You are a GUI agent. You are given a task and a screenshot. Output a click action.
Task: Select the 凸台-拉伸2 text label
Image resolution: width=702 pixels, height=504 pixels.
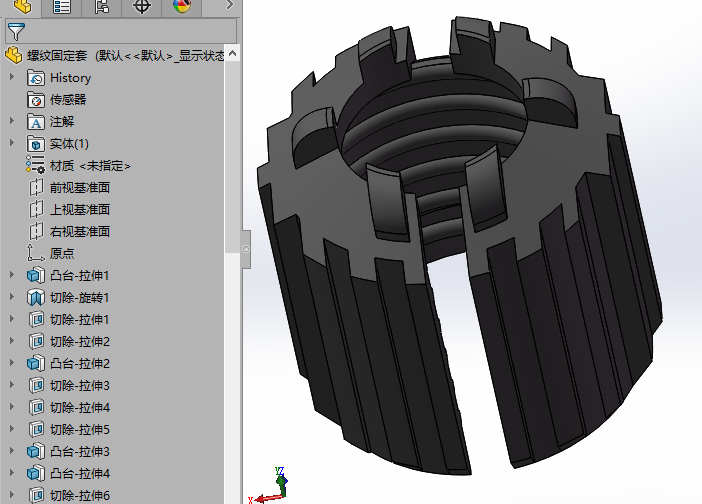click(80, 363)
